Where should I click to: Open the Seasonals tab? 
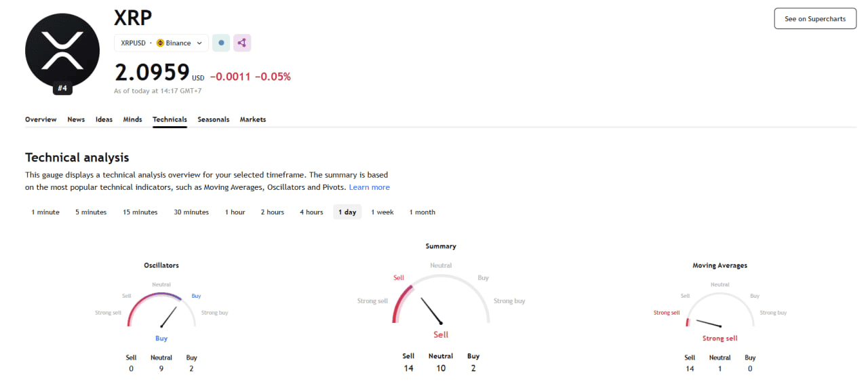[214, 119]
